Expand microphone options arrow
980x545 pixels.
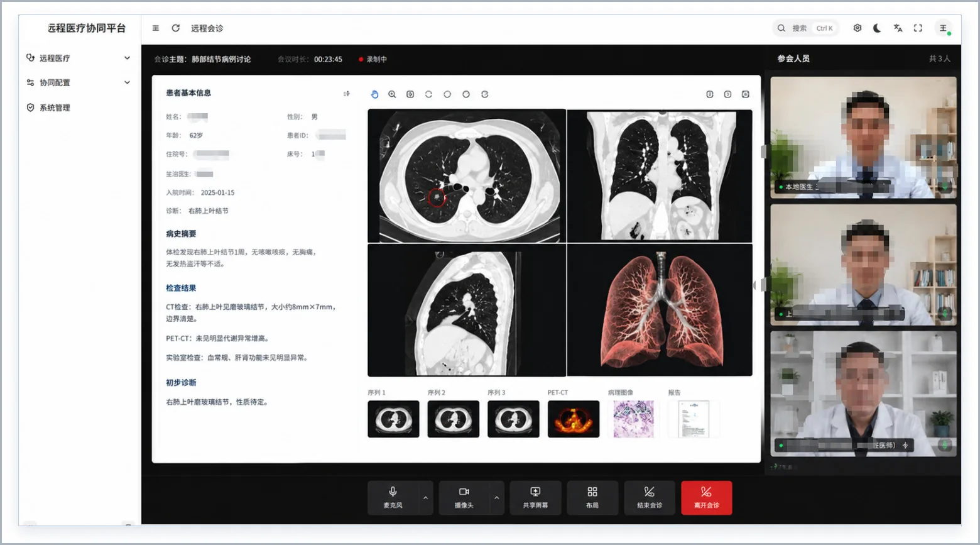point(426,498)
